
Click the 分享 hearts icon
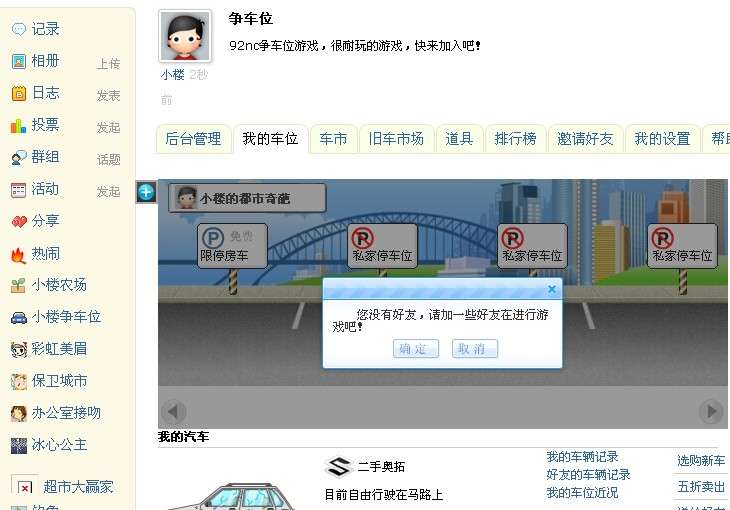coord(19,222)
